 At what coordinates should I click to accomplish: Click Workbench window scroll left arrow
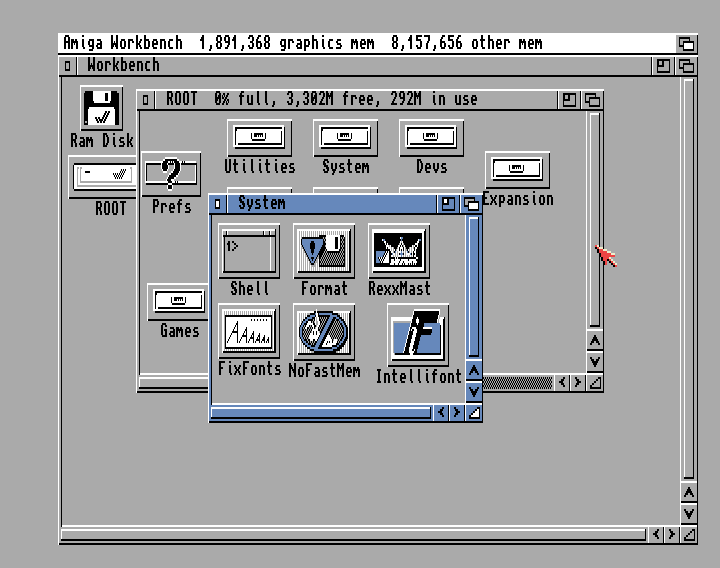656,534
